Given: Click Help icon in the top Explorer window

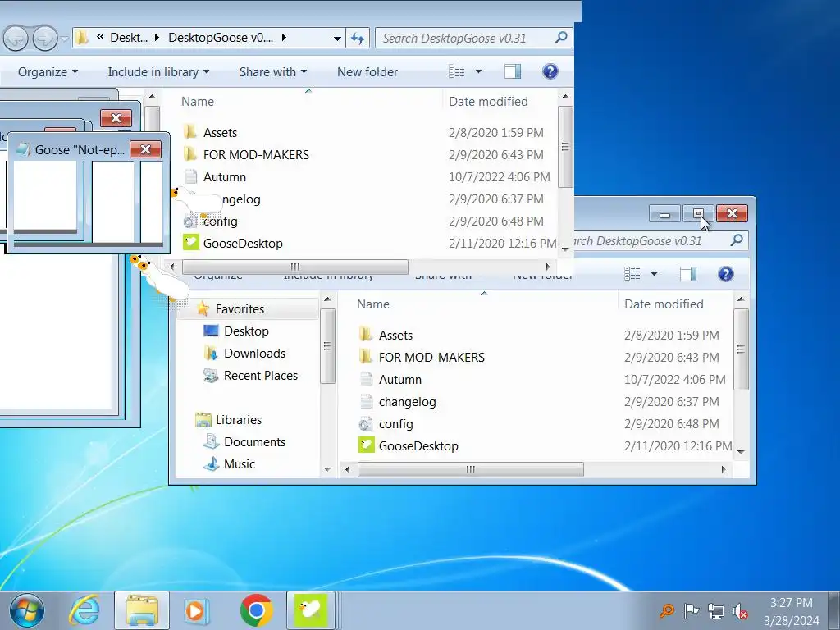Looking at the screenshot, I should pyautogui.click(x=550, y=71).
